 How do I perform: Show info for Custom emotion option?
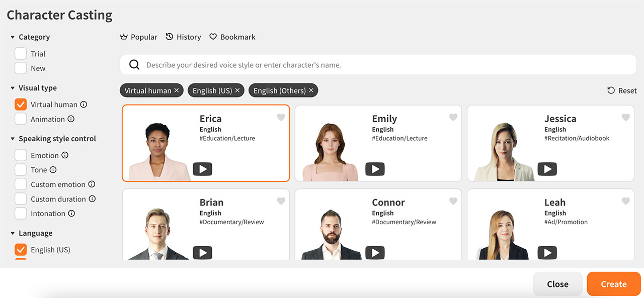coord(92,184)
